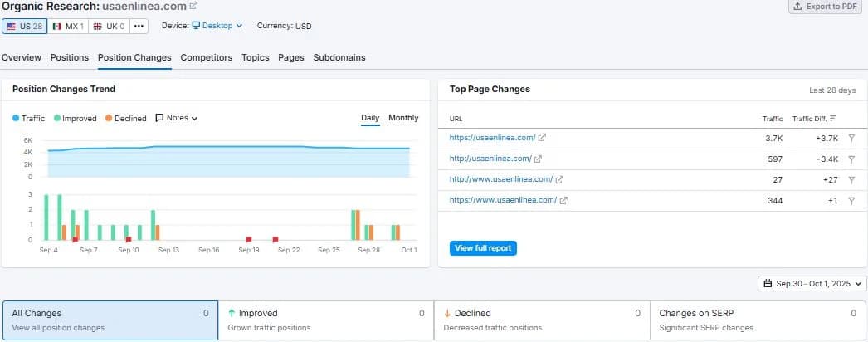This screenshot has height=342, width=868.
Task: Expand the Device Desktop dropdown
Action: (x=217, y=26)
